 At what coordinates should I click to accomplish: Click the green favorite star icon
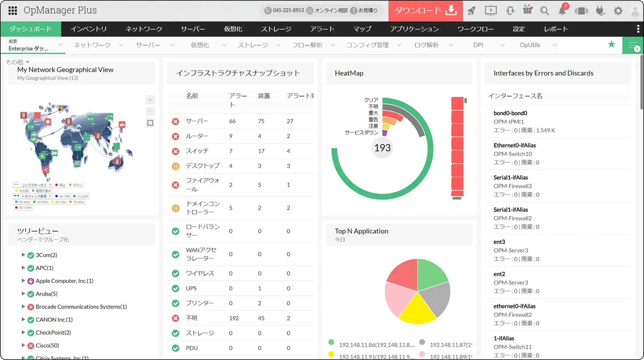(x=612, y=44)
